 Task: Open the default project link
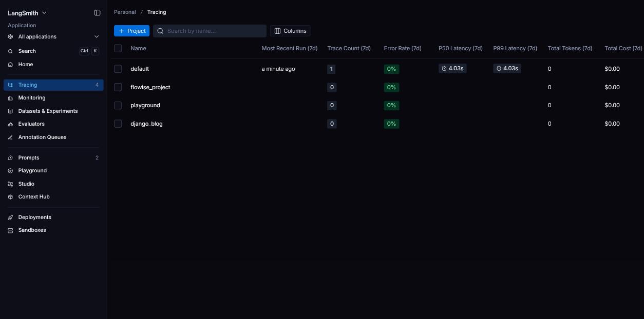(140, 69)
